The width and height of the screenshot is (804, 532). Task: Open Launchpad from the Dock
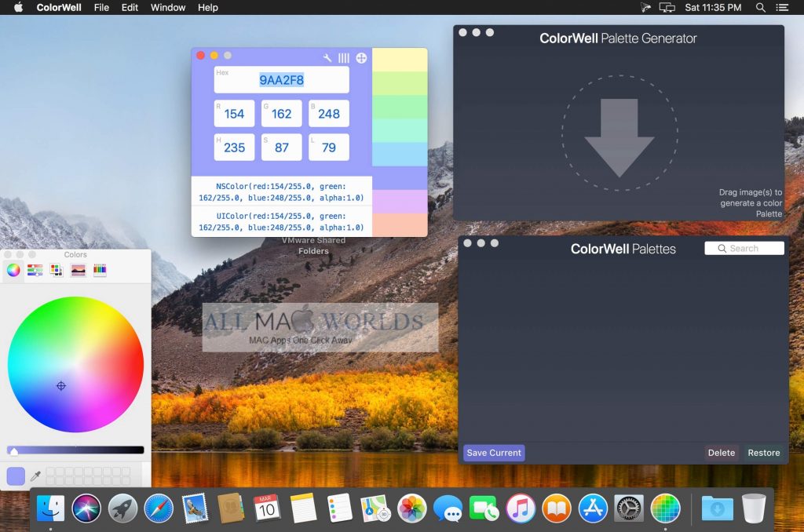click(x=122, y=508)
